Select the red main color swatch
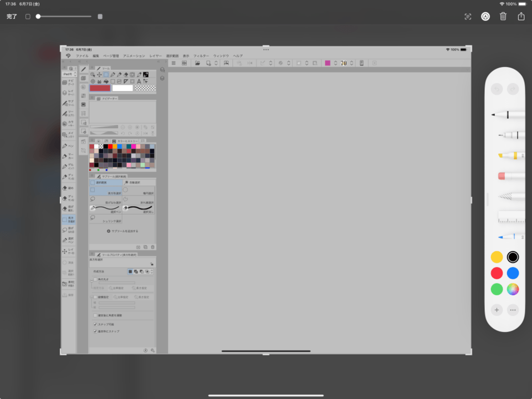This screenshot has height=399, width=532. click(x=100, y=88)
